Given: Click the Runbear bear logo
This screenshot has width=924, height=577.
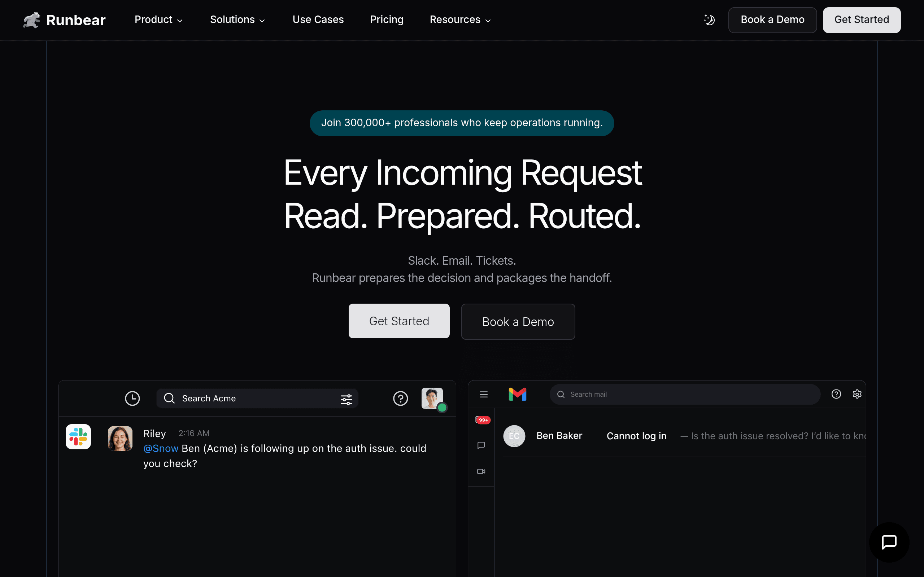Looking at the screenshot, I should coord(32,20).
